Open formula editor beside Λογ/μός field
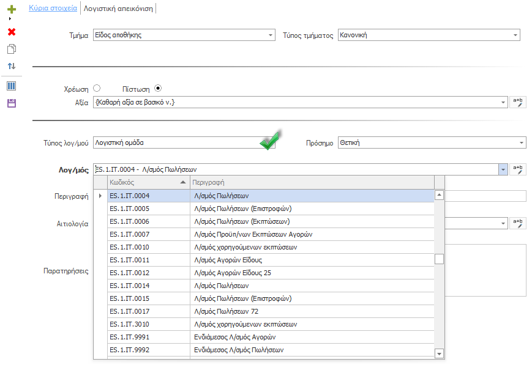 [518, 169]
